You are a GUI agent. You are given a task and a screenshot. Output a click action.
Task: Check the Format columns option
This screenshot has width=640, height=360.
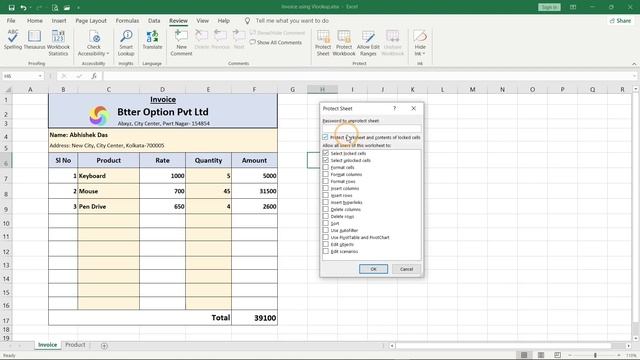326,174
